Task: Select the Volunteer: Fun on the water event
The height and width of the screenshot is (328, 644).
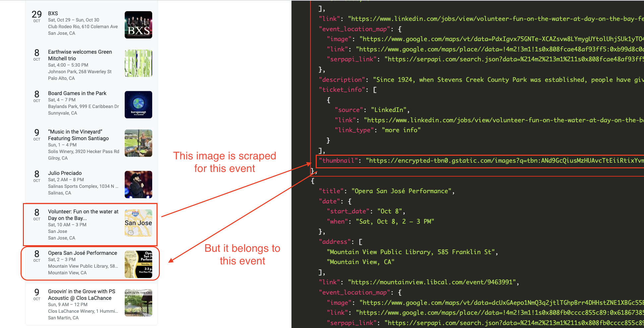Action: tap(83, 215)
